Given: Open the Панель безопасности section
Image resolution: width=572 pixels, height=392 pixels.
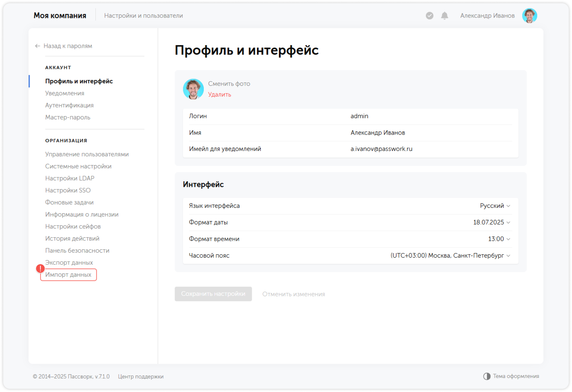Looking at the screenshot, I should (77, 250).
